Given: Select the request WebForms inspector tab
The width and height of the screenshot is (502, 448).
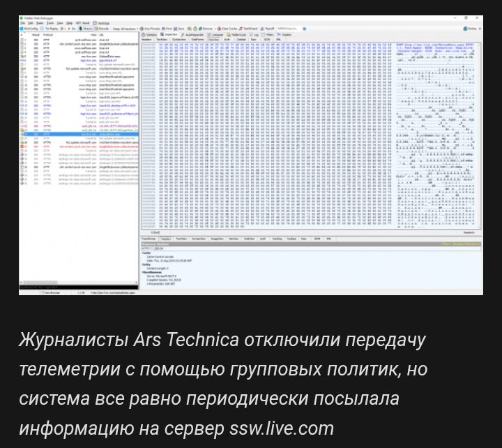Looking at the screenshot, I should click(197, 39).
